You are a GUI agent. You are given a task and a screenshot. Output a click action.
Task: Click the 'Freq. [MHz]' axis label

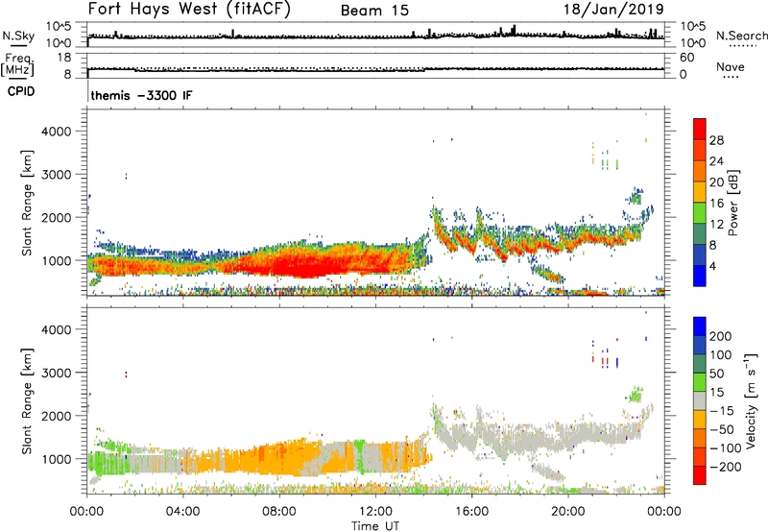17,64
